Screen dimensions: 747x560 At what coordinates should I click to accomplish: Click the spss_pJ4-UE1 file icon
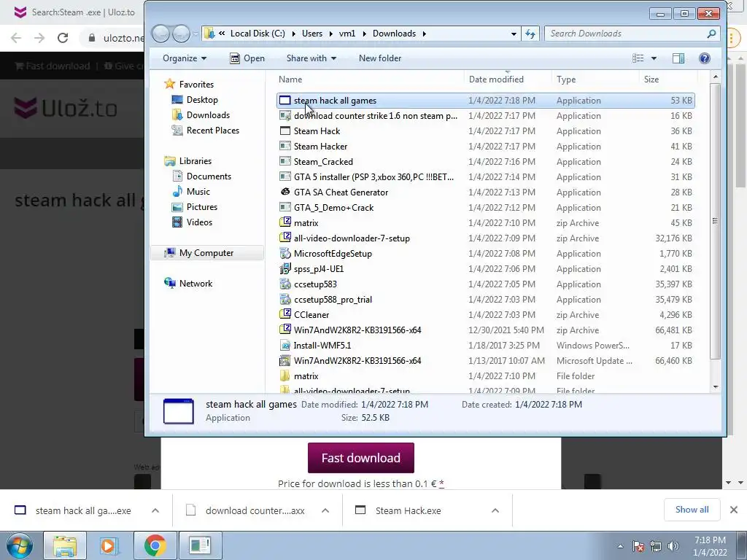[285, 268]
